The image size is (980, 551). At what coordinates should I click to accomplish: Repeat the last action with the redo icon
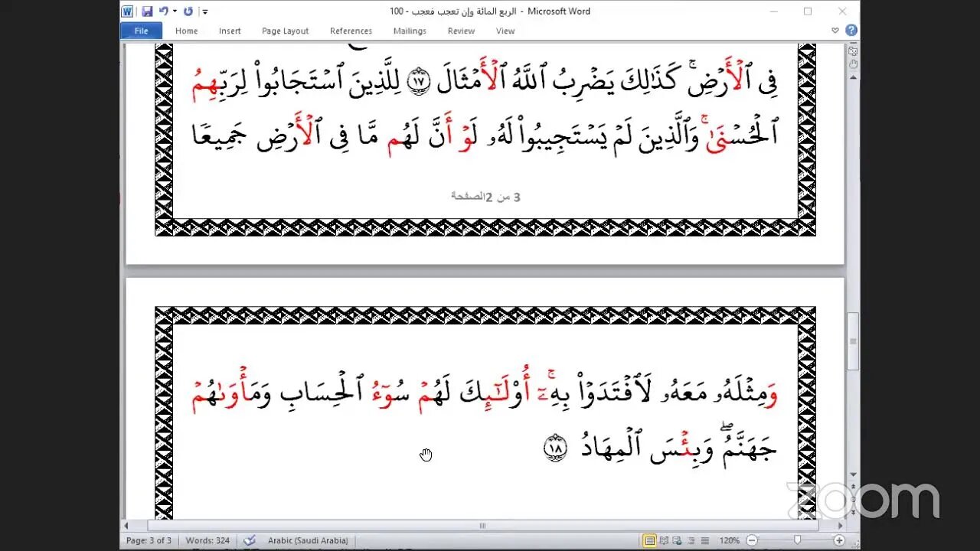tap(188, 11)
